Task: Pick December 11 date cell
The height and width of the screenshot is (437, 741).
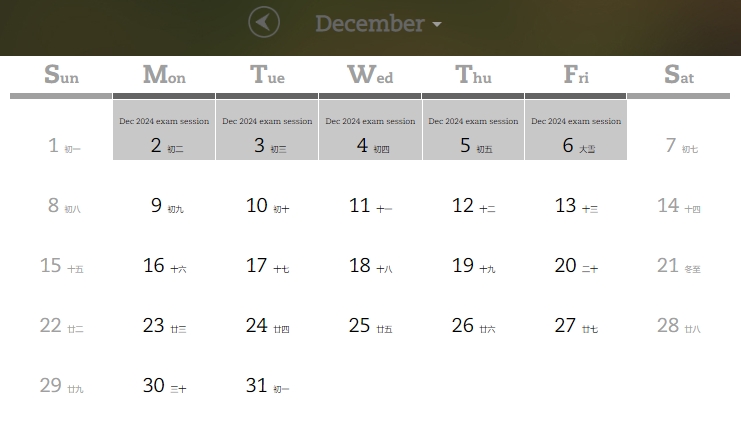Action: 370,206
